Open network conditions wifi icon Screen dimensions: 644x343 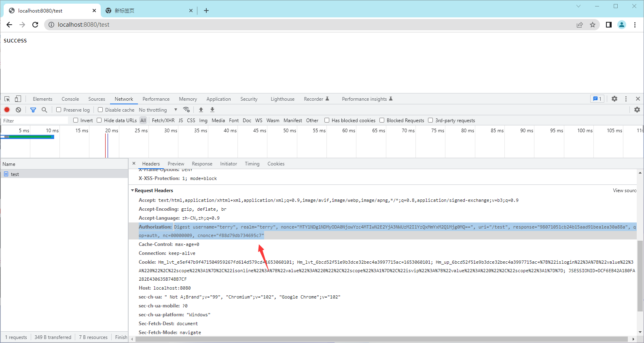[x=186, y=110]
